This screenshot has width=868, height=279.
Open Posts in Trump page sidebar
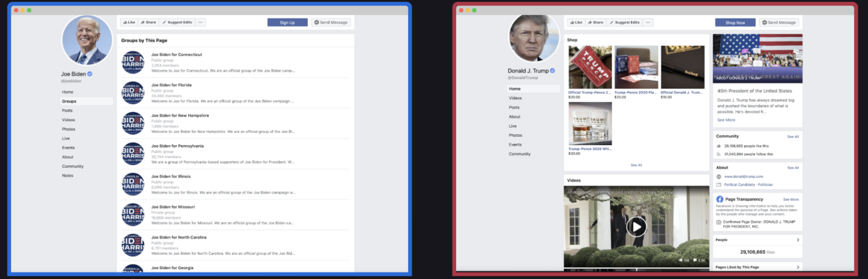(x=514, y=108)
